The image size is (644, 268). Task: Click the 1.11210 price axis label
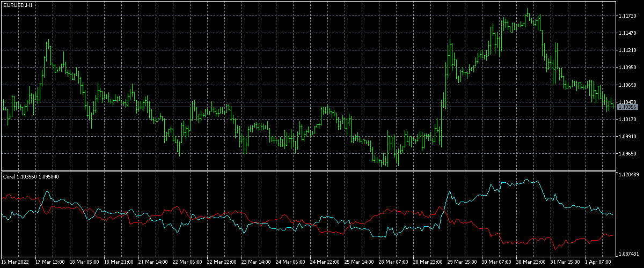pos(627,50)
